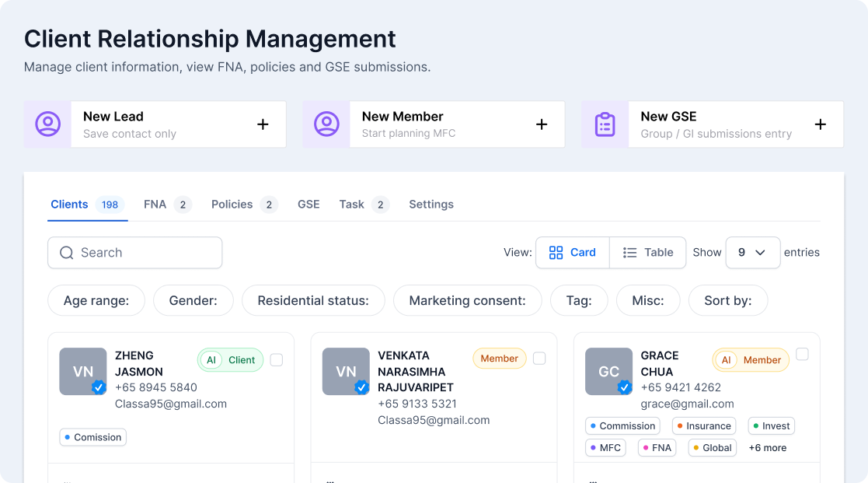
Task: Click the plus icon on New Lead
Action: click(x=263, y=124)
